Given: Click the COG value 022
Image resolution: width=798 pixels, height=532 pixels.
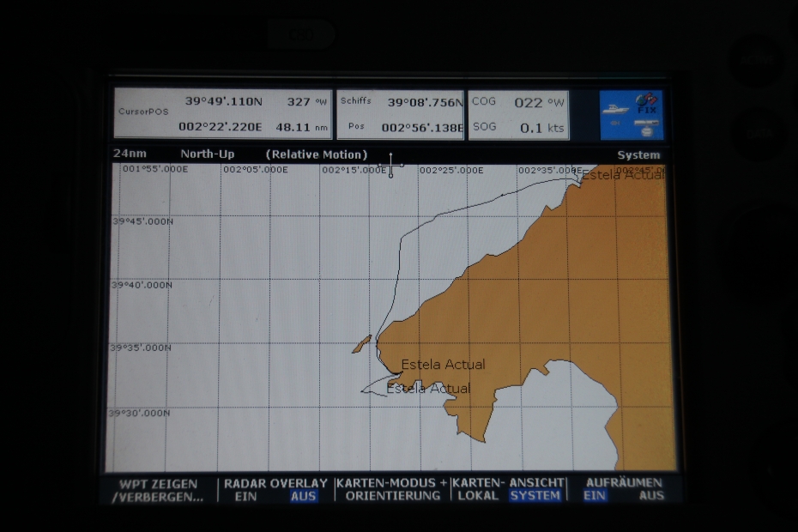Looking at the screenshot, I should coord(529,103).
